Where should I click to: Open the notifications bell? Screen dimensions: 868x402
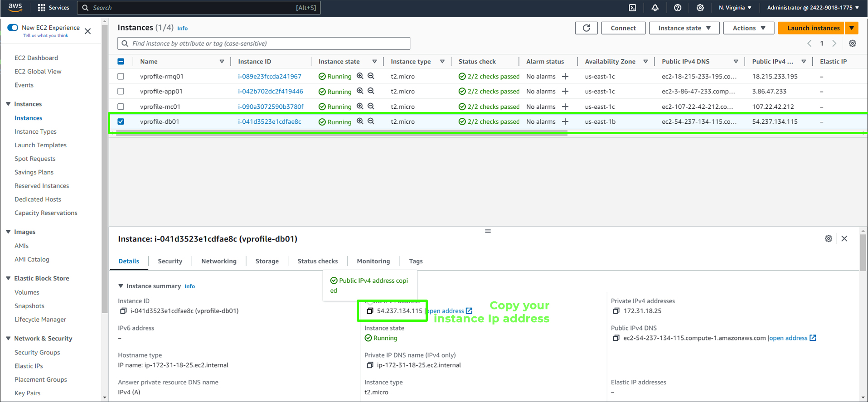pyautogui.click(x=655, y=8)
